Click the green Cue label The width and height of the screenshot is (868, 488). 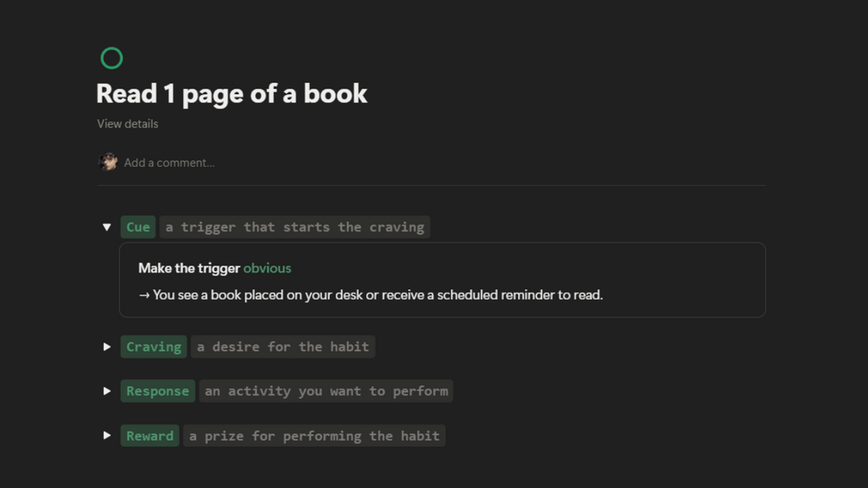[138, 227]
